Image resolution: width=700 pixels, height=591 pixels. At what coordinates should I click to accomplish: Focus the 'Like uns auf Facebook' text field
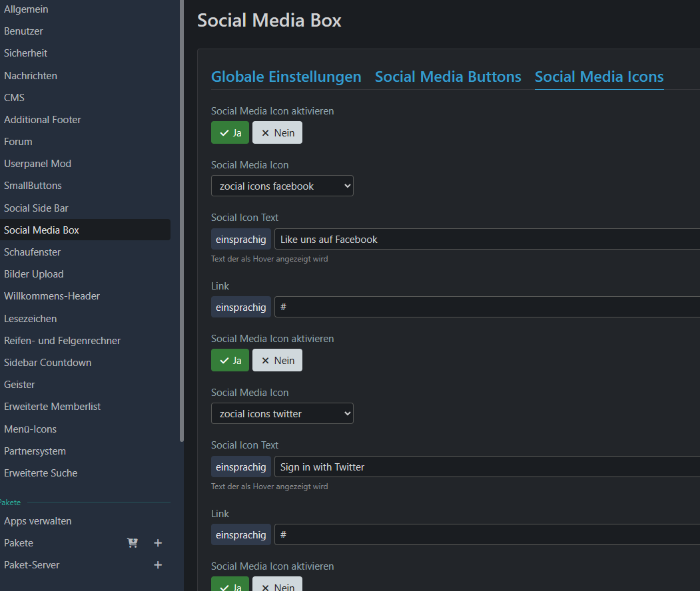pyautogui.click(x=486, y=240)
